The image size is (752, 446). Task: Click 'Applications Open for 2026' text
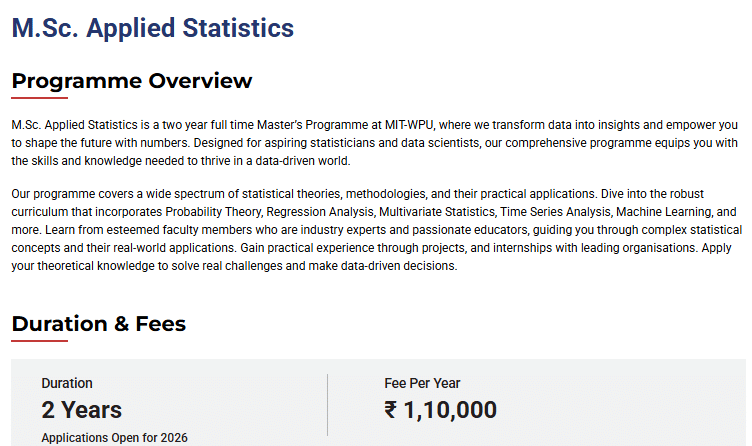(114, 438)
